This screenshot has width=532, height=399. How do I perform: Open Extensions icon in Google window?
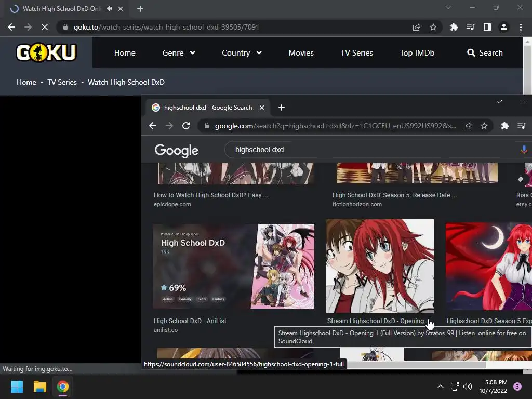(x=505, y=126)
